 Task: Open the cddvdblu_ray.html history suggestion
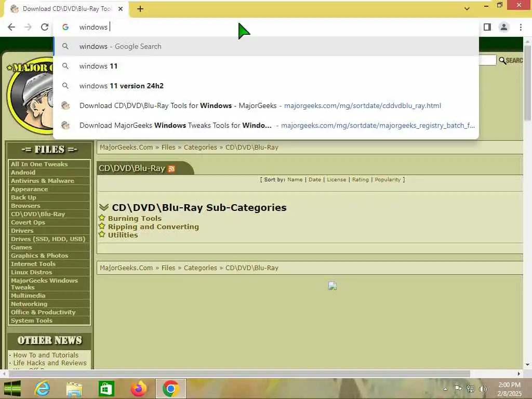266,105
